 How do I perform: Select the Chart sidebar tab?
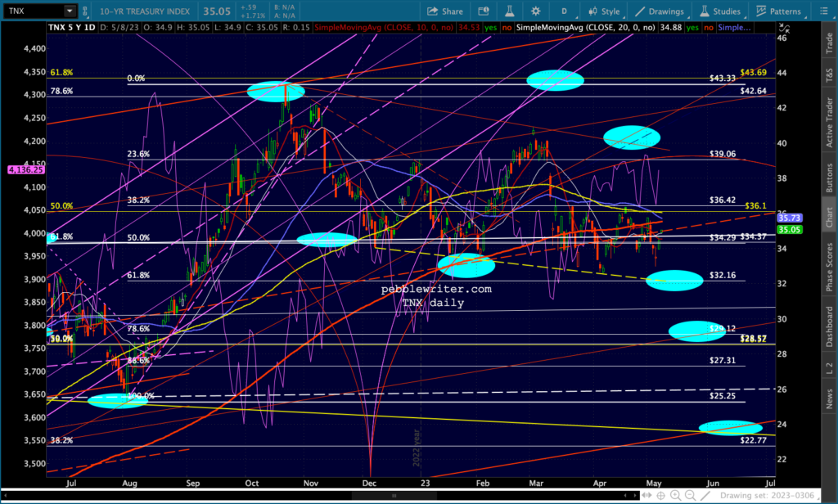[829, 217]
